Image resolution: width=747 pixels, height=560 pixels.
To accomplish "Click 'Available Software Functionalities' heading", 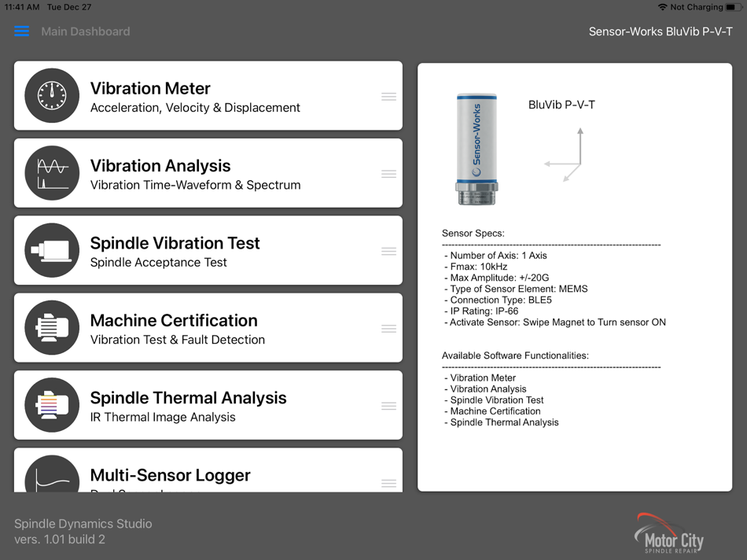I will pos(515,356).
